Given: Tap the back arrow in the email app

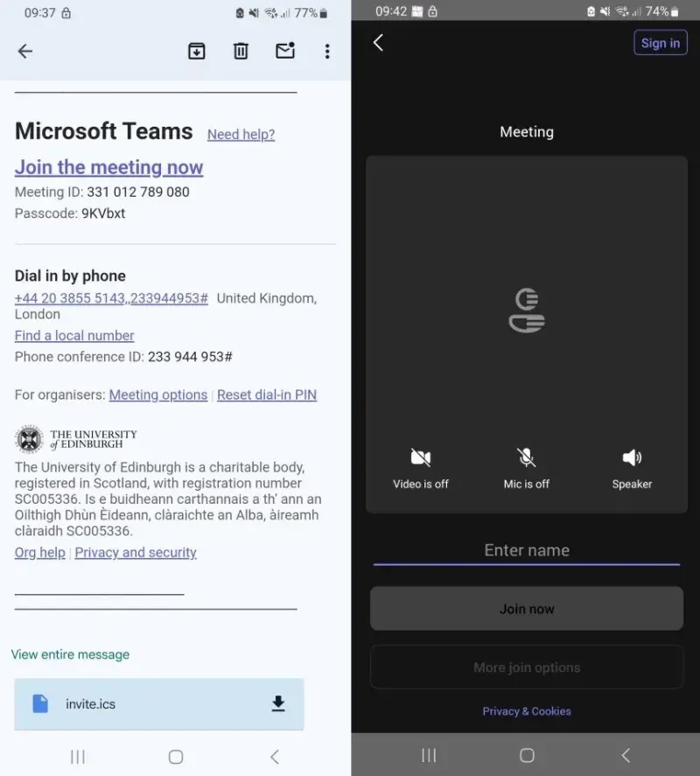Looking at the screenshot, I should coord(24,51).
